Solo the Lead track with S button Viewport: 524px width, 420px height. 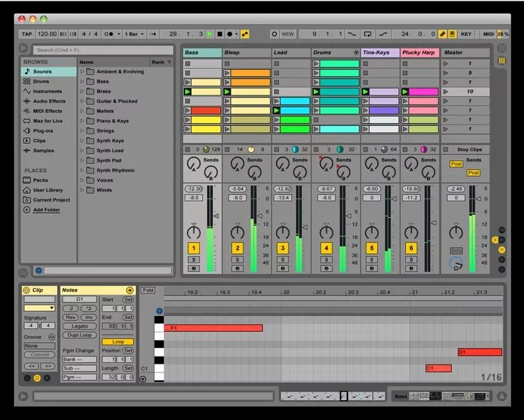[283, 260]
